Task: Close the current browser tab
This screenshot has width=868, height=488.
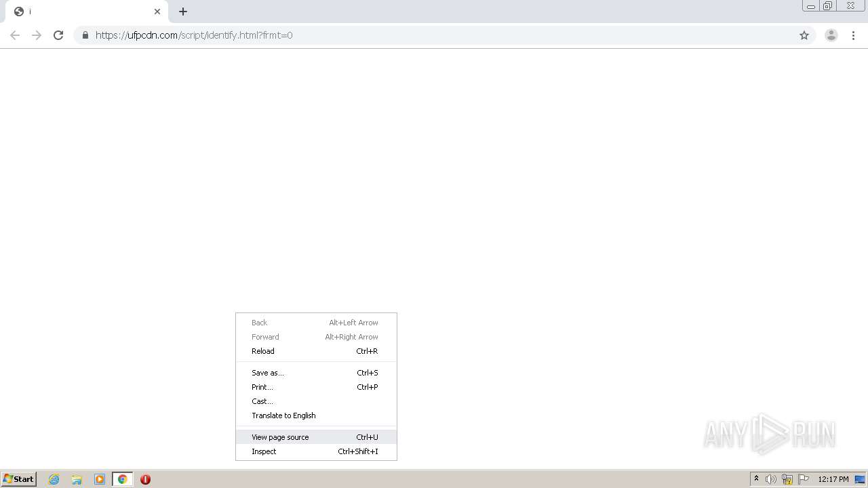Action: point(157,12)
